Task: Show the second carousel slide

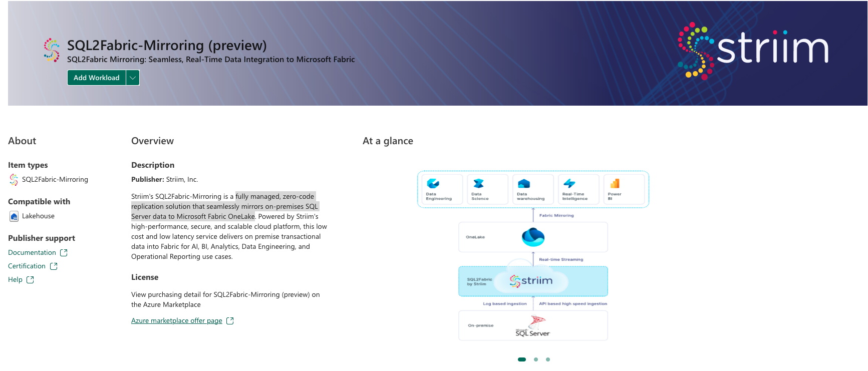Action: click(536, 359)
